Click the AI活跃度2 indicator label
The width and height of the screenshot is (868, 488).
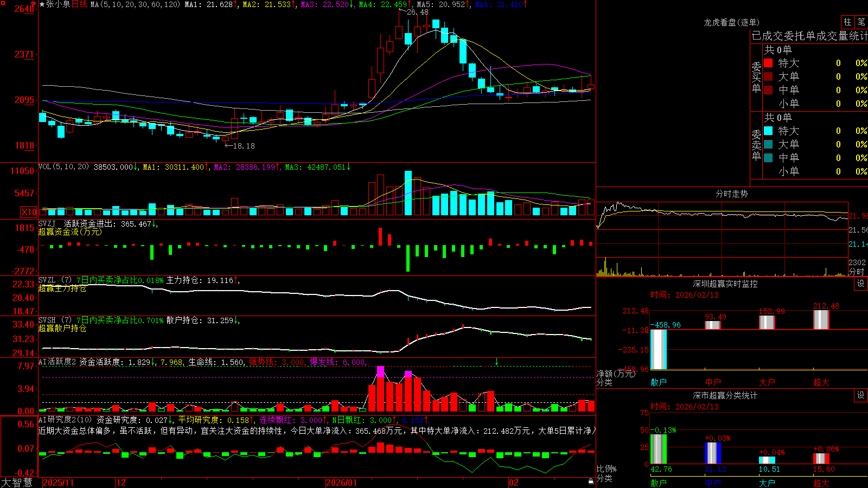(x=58, y=362)
